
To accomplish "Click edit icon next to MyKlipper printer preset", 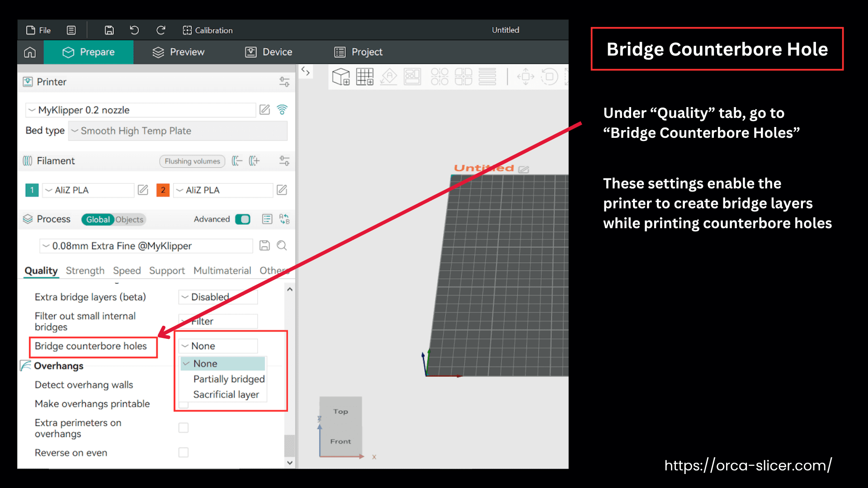I will coord(264,110).
